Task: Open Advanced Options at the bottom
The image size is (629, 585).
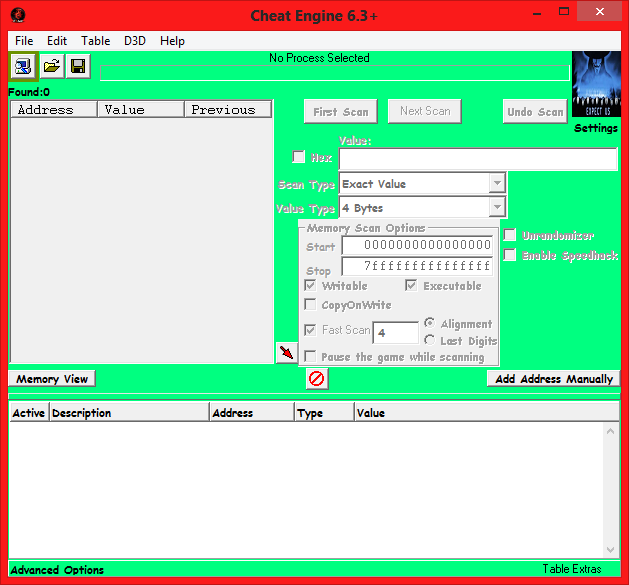Action: click(x=57, y=570)
